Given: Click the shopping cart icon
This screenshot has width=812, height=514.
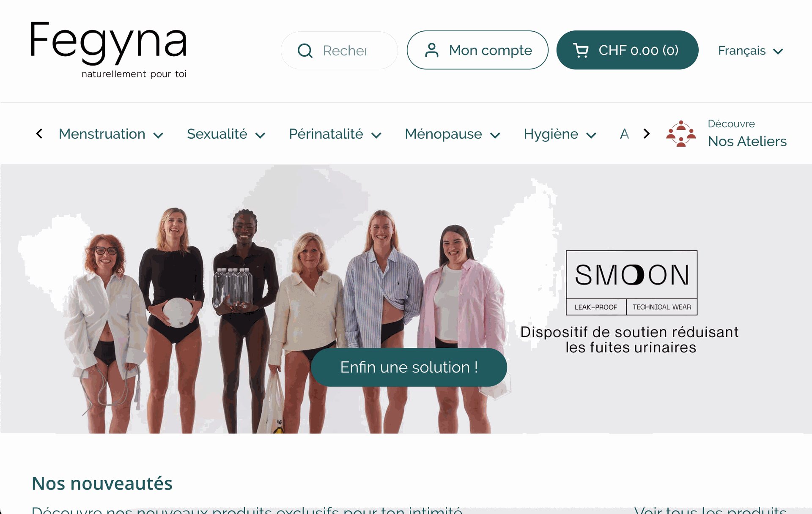Looking at the screenshot, I should (581, 50).
